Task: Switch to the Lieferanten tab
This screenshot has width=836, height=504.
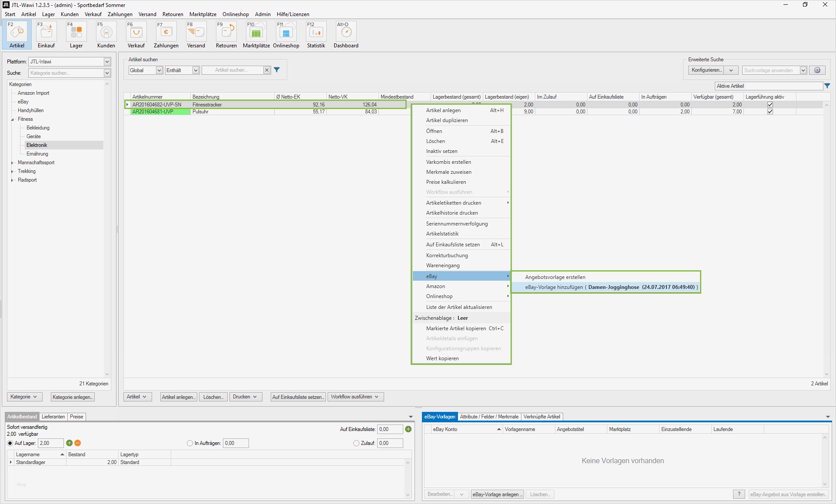Action: coord(53,417)
